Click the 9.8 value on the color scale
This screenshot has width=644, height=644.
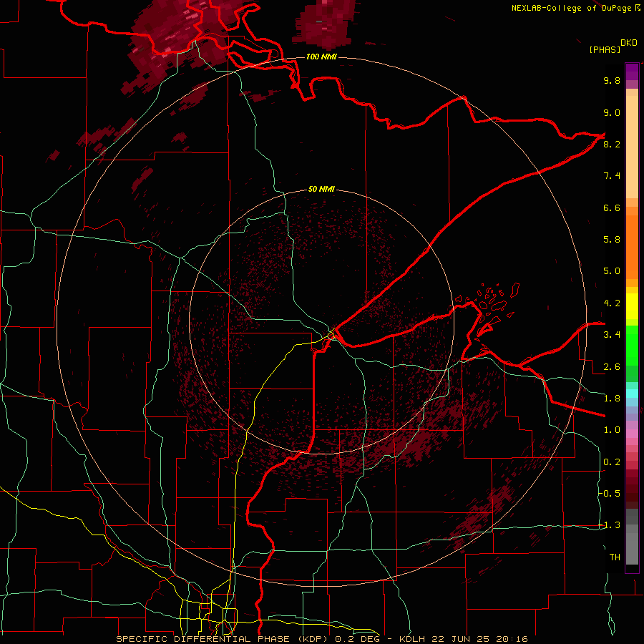(612, 80)
